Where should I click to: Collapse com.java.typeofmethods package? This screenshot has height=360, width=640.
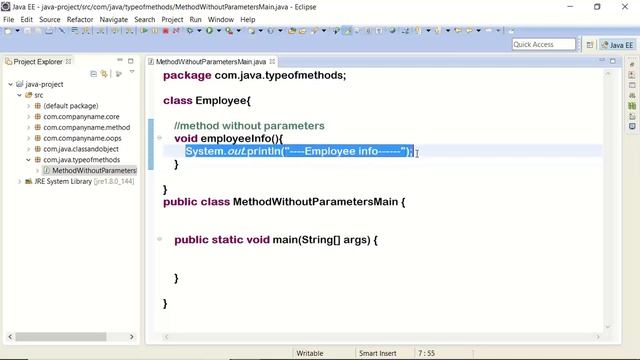29,160
